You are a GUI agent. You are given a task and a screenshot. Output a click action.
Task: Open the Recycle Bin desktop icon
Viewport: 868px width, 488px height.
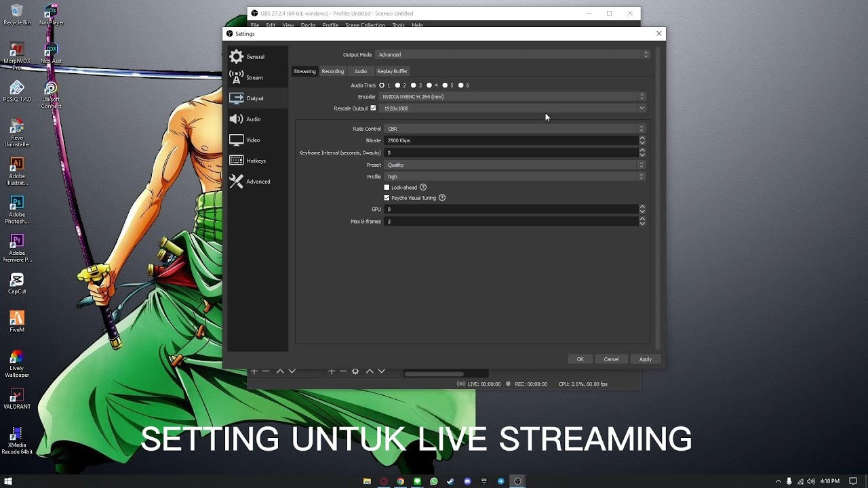click(x=17, y=15)
